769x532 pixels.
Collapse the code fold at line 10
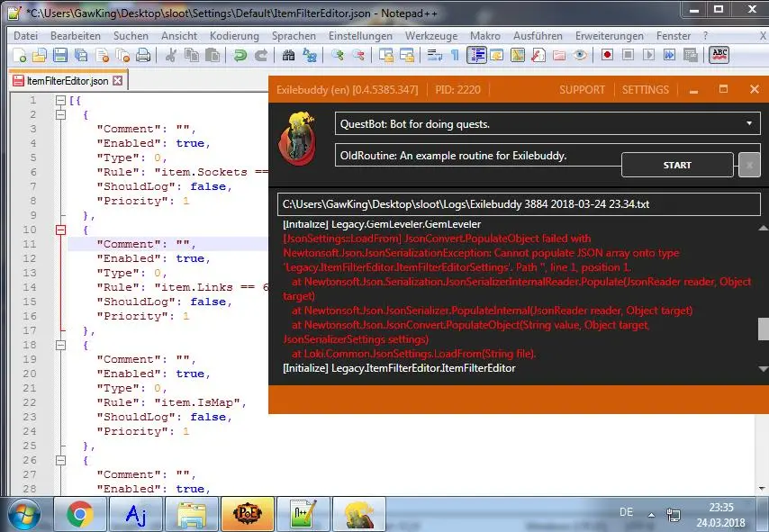coord(60,230)
